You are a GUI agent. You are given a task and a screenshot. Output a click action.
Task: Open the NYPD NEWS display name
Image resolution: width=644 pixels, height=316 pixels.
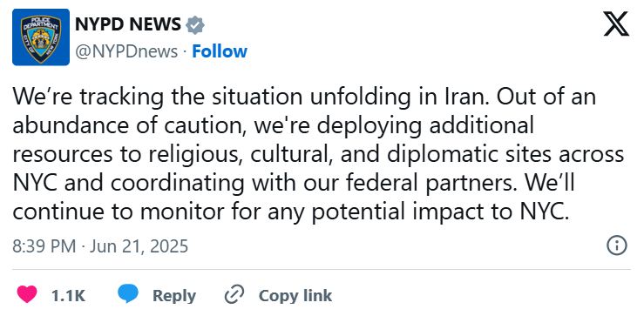tap(128, 24)
